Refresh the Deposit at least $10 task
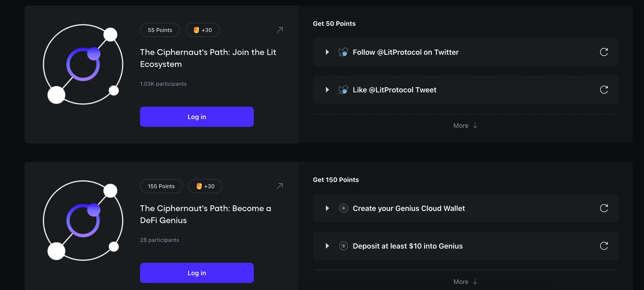Image resolution: width=644 pixels, height=290 pixels. pos(604,246)
